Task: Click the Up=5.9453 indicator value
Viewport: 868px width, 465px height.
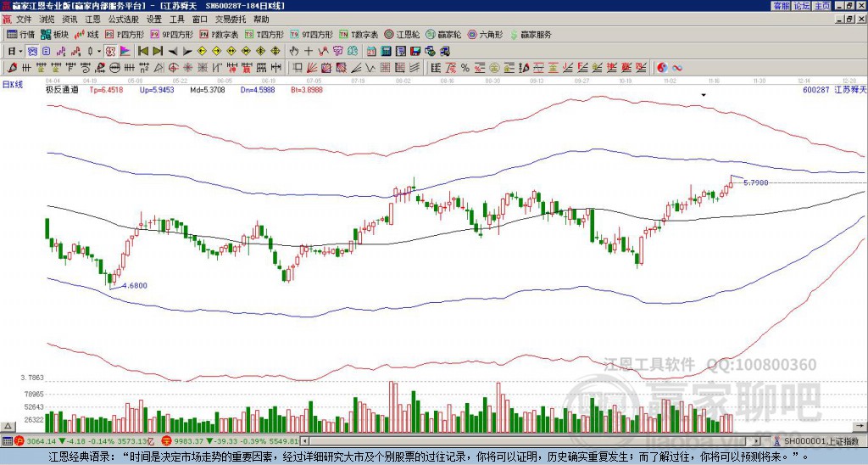Action: (157, 89)
